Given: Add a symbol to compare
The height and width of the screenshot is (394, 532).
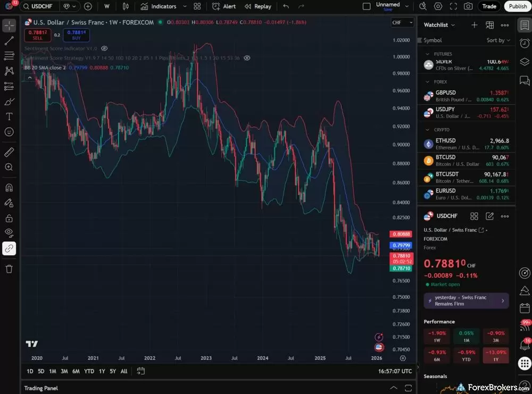Looking at the screenshot, I should (88, 6).
